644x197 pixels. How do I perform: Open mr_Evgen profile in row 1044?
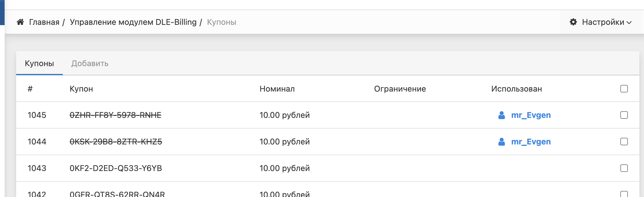[x=531, y=142]
